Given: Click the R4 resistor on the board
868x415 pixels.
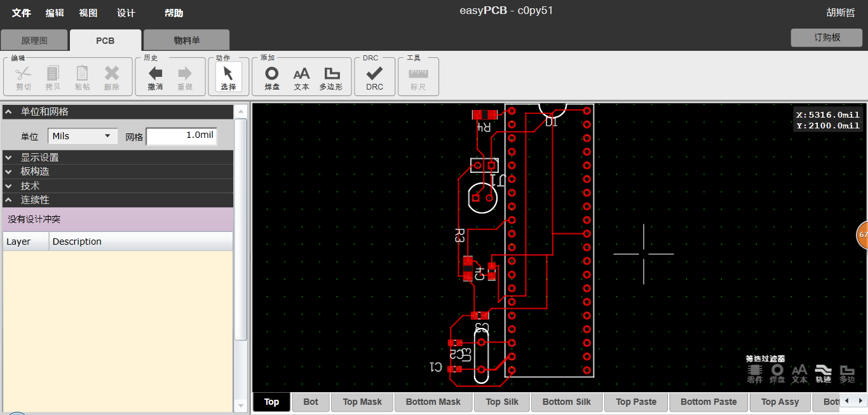Looking at the screenshot, I should (x=484, y=114).
